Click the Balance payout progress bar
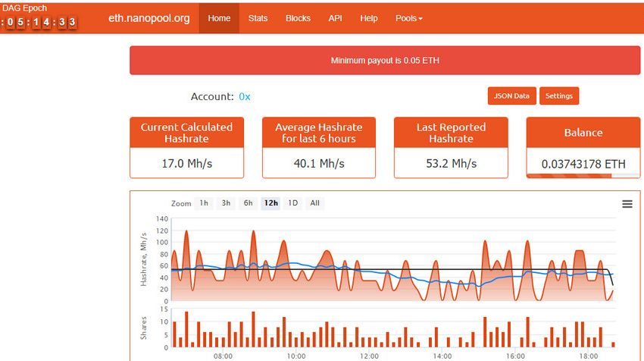Image resolution: width=644 pixels, height=361 pixels. (582, 177)
